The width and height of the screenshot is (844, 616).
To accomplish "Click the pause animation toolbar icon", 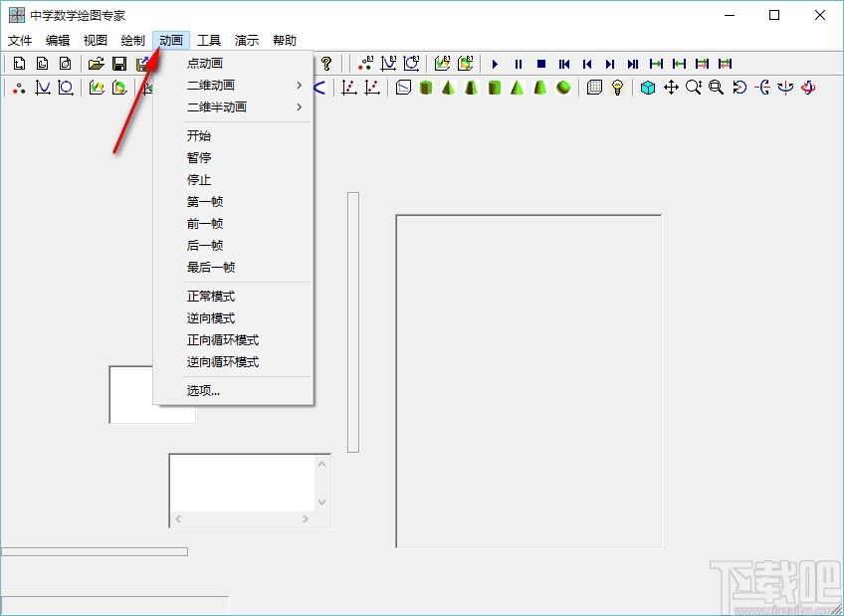I will click(x=518, y=63).
